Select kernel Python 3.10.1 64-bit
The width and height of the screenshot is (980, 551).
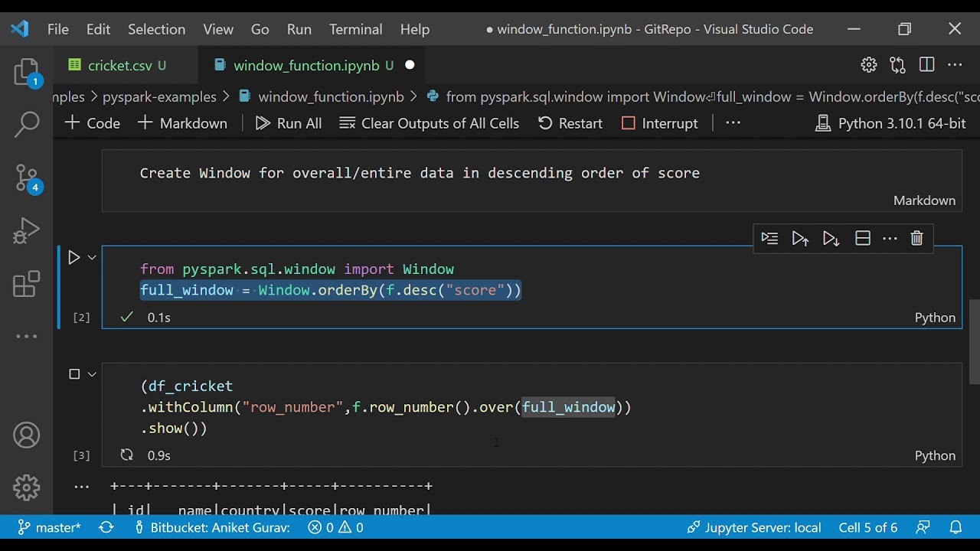tap(890, 123)
